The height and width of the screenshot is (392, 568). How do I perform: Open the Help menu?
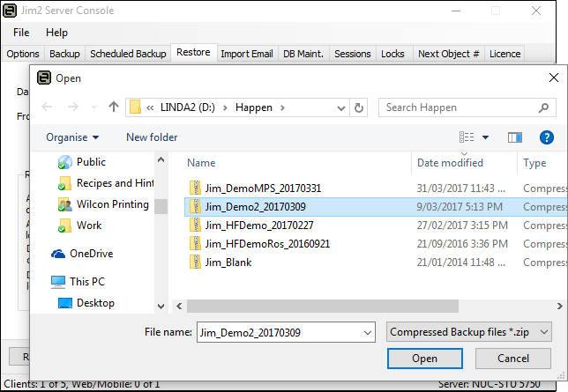point(56,33)
